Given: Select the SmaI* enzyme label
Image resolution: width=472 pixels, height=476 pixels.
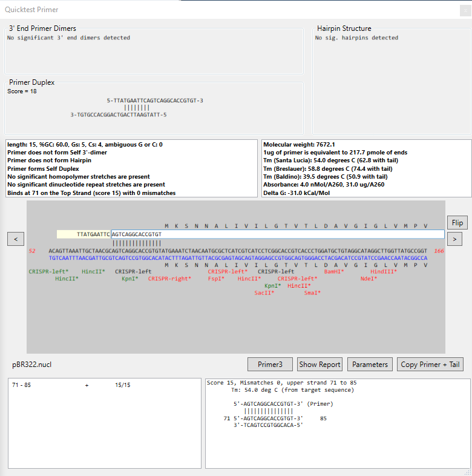Looking at the screenshot, I should [312, 293].
